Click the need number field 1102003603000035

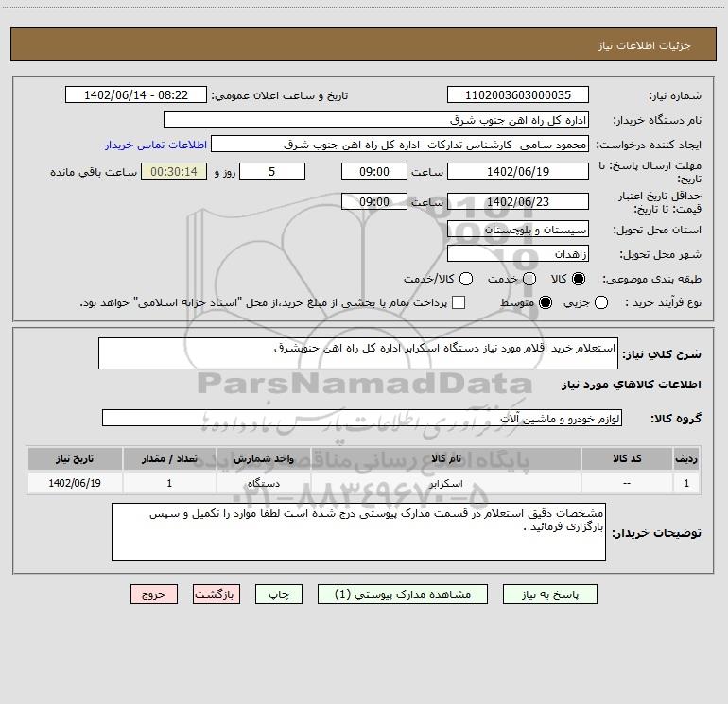(x=518, y=95)
